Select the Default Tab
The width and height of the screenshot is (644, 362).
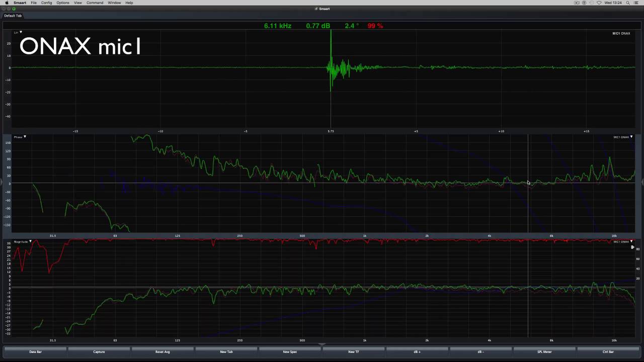(13, 16)
